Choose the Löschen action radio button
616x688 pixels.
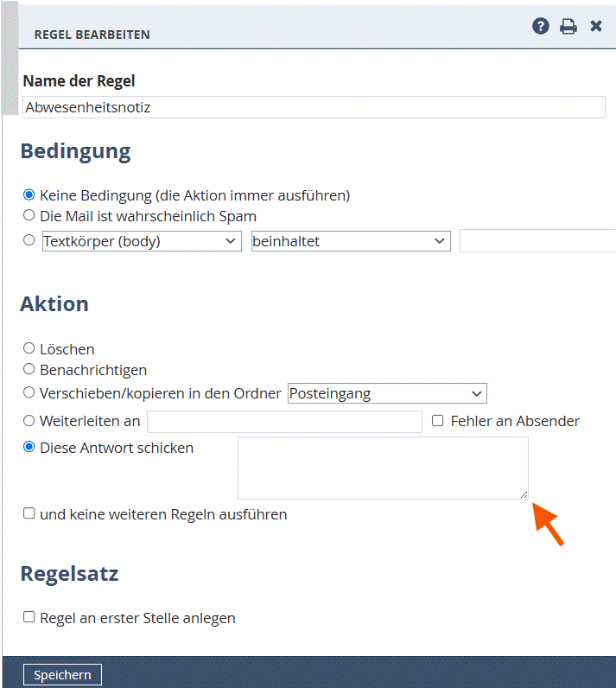29,349
